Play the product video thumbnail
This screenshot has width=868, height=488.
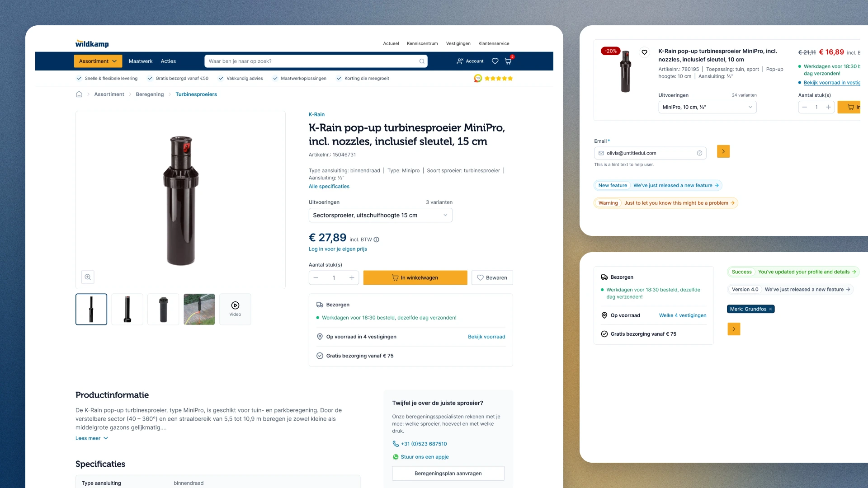point(235,309)
